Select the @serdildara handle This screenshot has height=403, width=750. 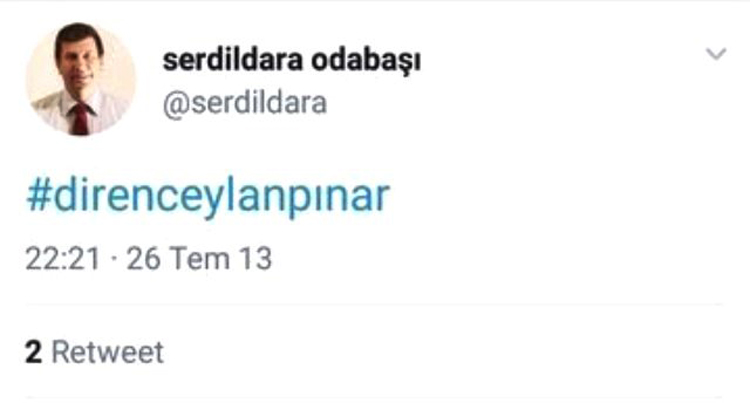245,103
